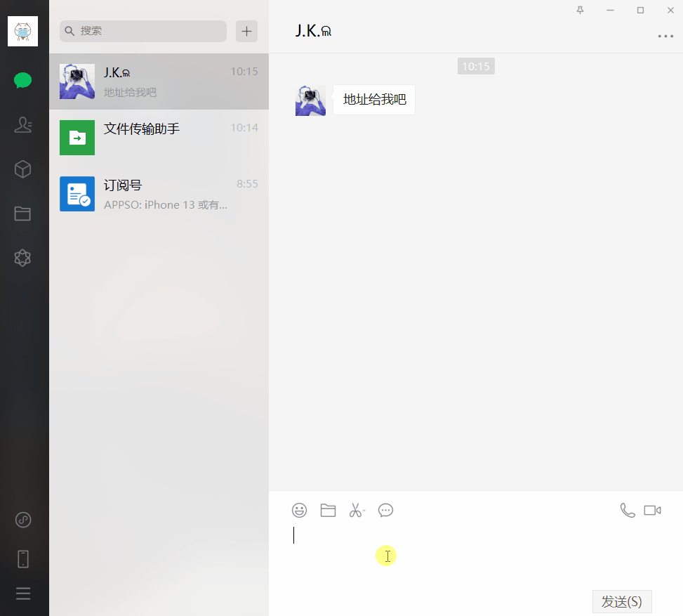Open Favorites folder in the sidebar
This screenshot has height=616, width=683.
coord(22,214)
